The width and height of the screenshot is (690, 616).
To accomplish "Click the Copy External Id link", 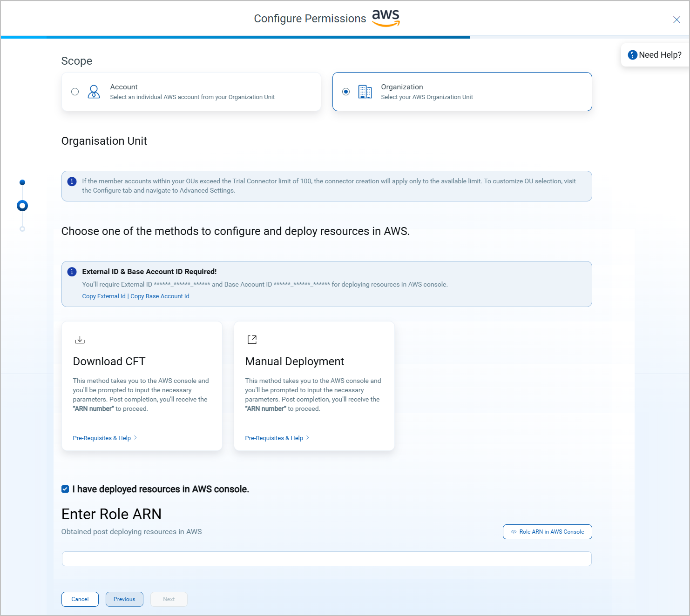I will point(103,296).
